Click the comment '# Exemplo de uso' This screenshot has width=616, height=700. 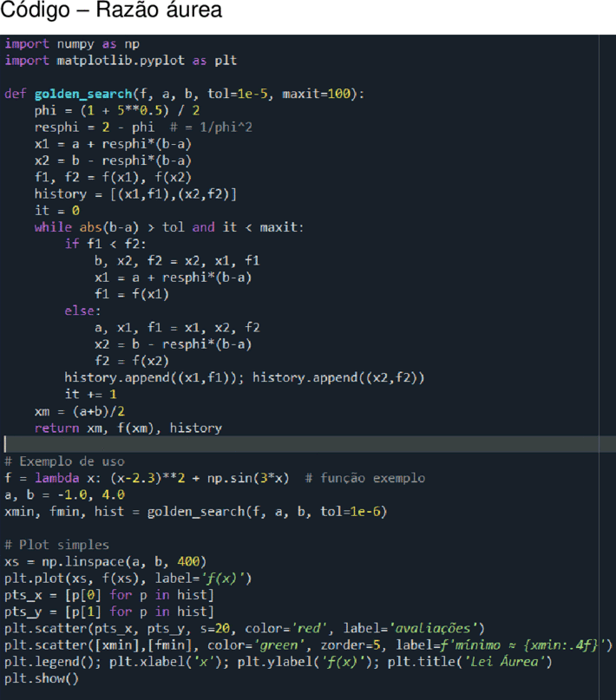65,461
